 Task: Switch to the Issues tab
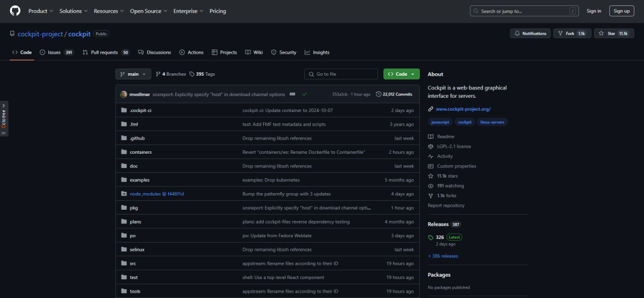pos(57,52)
